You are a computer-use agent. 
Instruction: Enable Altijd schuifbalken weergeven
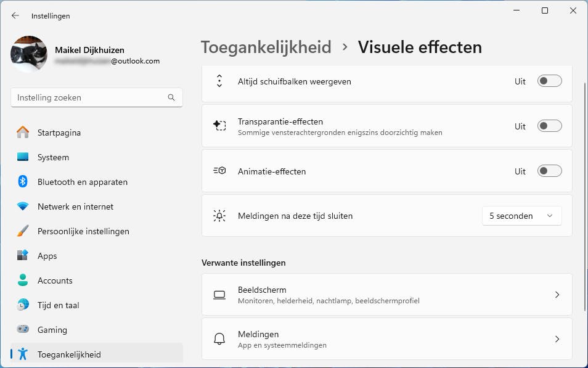549,81
